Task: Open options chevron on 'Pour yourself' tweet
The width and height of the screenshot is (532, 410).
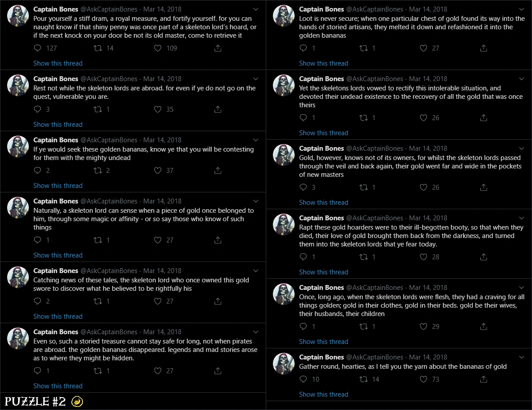Action: click(x=256, y=9)
